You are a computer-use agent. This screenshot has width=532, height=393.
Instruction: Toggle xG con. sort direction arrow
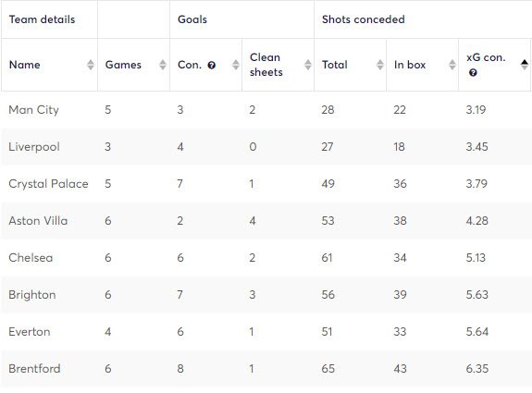point(525,65)
